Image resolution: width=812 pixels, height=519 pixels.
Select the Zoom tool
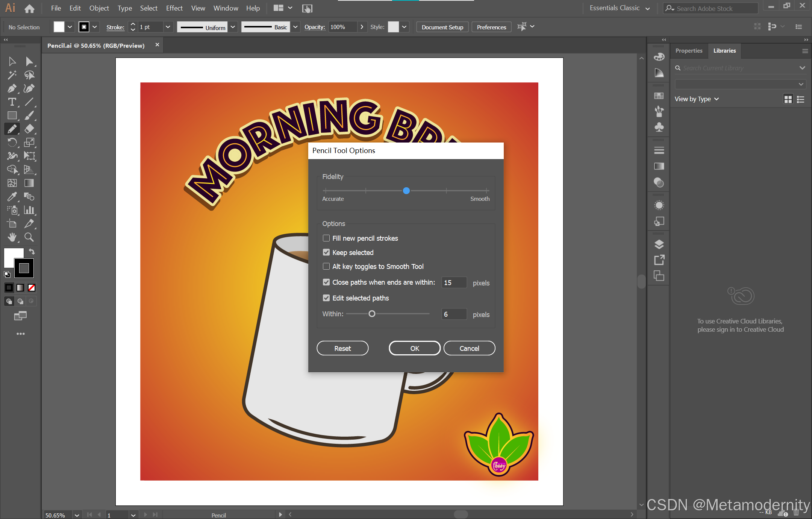tap(29, 237)
